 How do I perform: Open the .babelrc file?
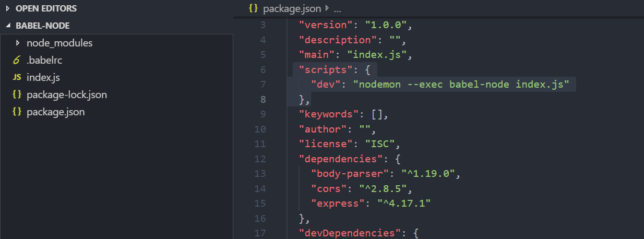[x=44, y=60]
